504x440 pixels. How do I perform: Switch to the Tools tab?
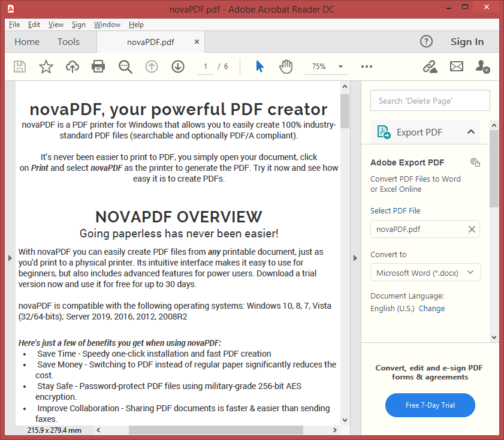(68, 41)
